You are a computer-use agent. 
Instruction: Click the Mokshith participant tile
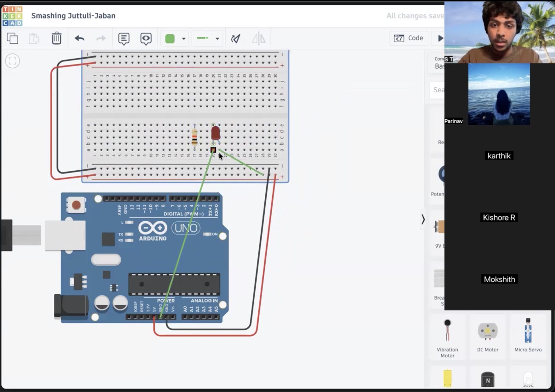point(499,279)
